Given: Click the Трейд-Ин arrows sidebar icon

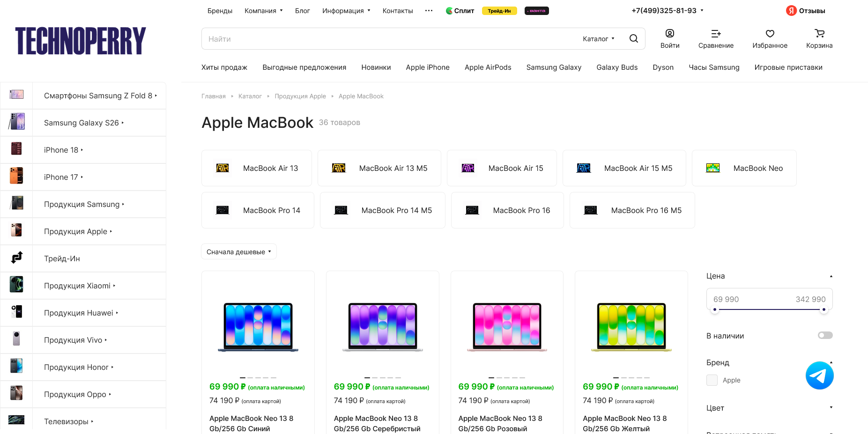Looking at the screenshot, I should click(x=16, y=257).
